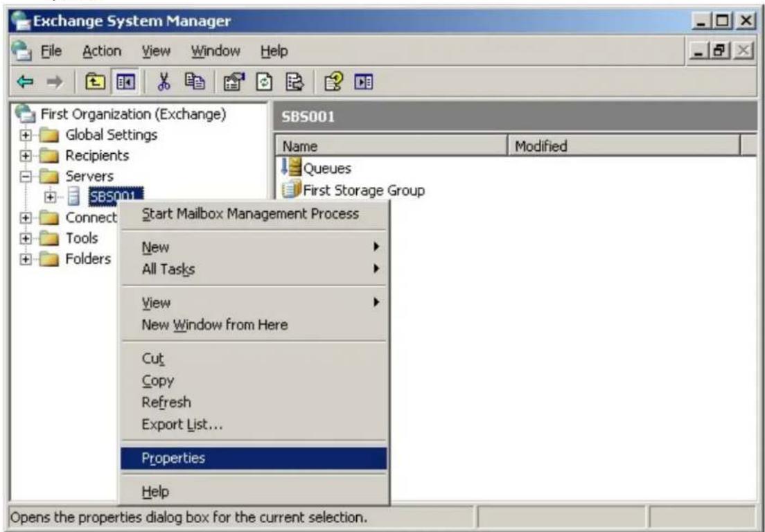The height and width of the screenshot is (532, 765).
Task: Minimize the inner MMC child window
Action: pyautogui.click(x=701, y=51)
